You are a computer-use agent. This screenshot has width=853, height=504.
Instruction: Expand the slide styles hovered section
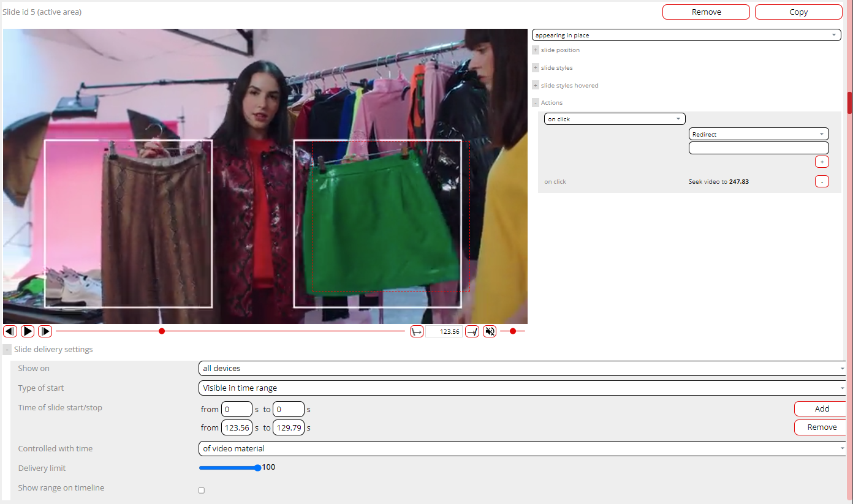coord(536,86)
